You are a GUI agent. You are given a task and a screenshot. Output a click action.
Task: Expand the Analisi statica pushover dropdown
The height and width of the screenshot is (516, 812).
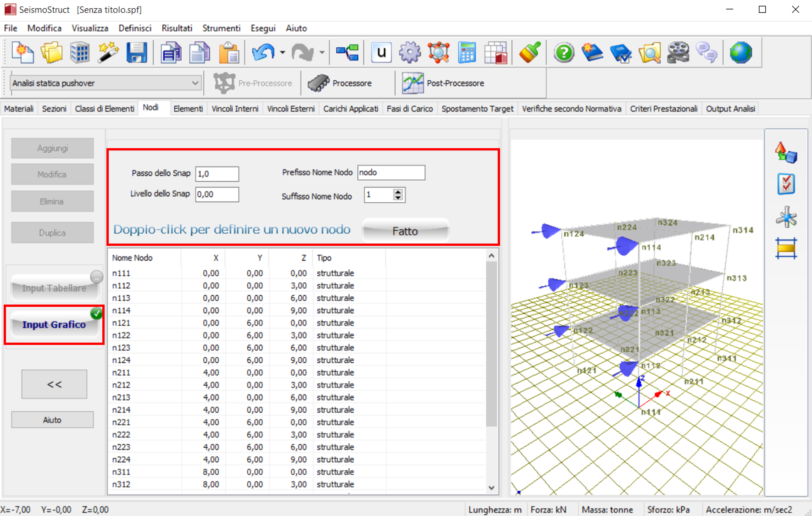(x=195, y=83)
